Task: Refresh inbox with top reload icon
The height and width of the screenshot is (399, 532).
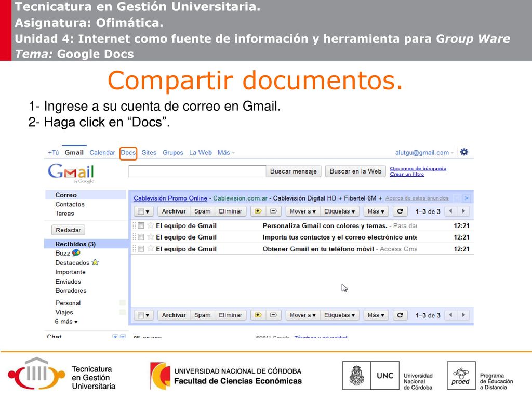Action: pos(400,211)
